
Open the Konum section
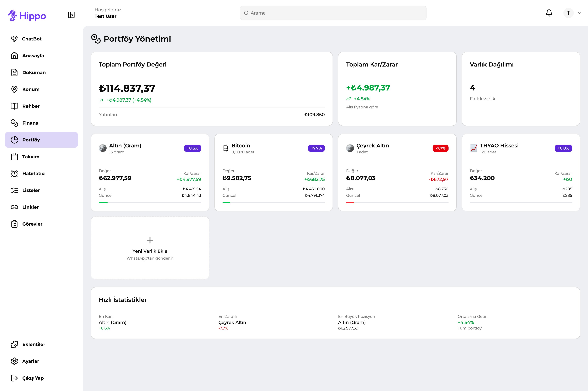(x=31, y=89)
